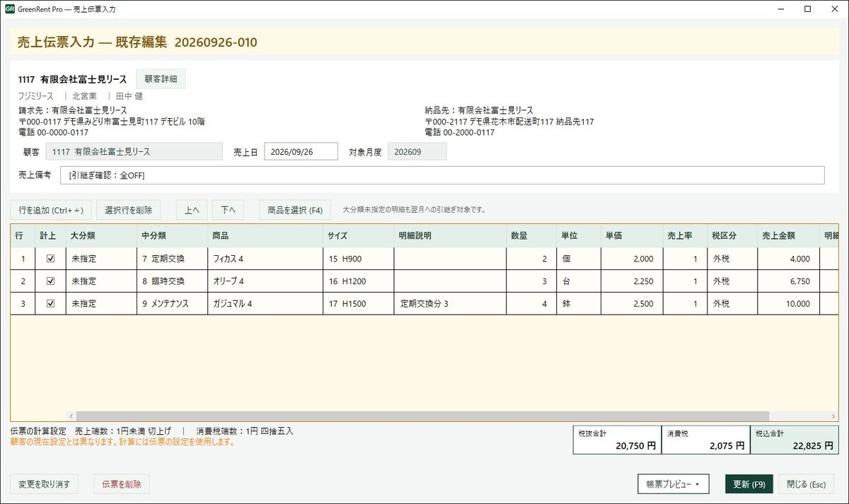Toggle the 計上 checkbox for row 3
849x504 pixels.
click(x=50, y=304)
